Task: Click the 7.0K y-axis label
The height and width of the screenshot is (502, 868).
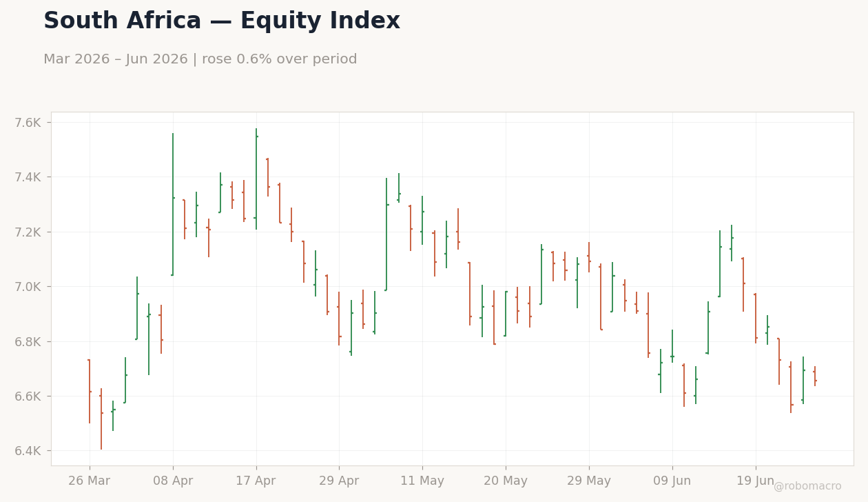Action: pos(28,287)
